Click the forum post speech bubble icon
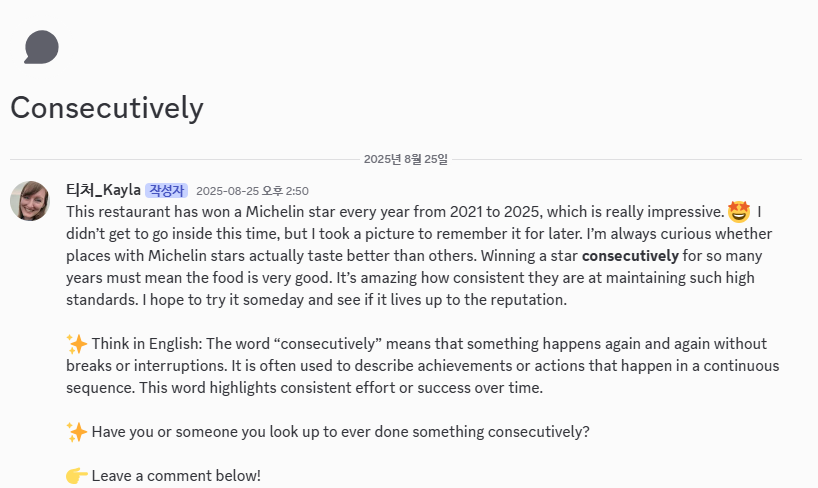 (x=41, y=47)
